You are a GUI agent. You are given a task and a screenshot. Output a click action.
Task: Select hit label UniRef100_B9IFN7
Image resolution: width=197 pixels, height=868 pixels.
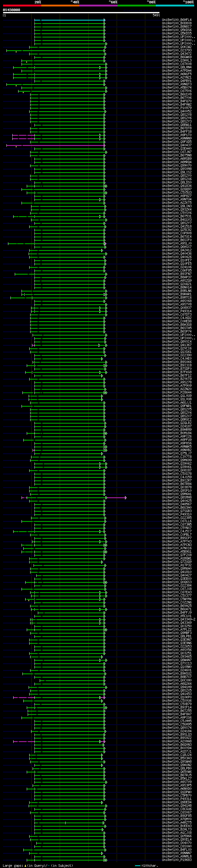(x=177, y=274)
